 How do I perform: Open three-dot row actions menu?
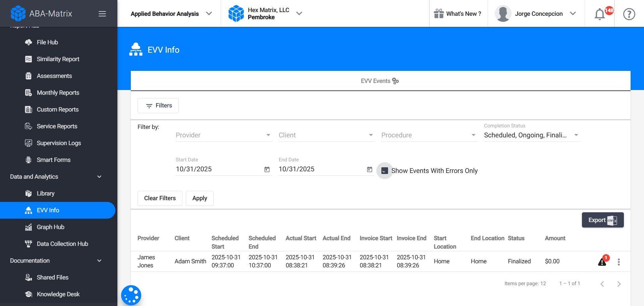click(x=619, y=262)
